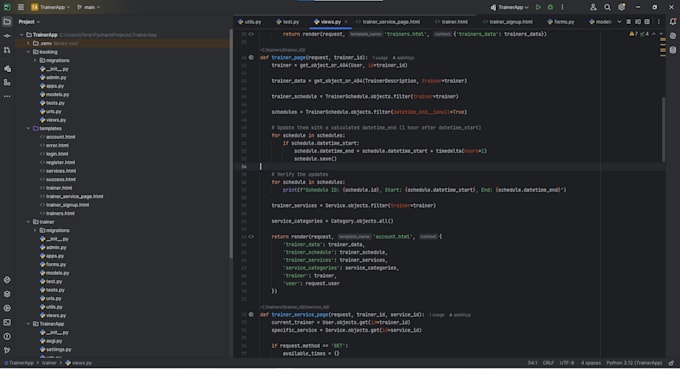
Task: Open the Notifications bell icon
Action: click(x=673, y=21)
